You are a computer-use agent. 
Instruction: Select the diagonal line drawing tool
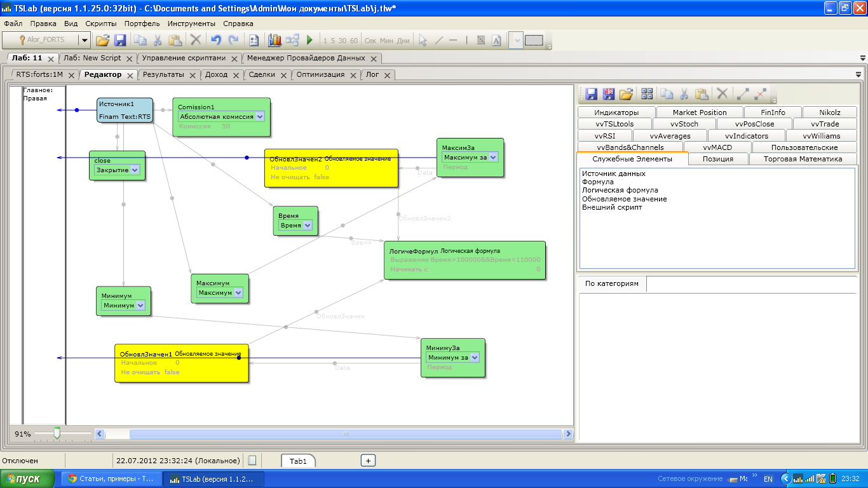[439, 40]
